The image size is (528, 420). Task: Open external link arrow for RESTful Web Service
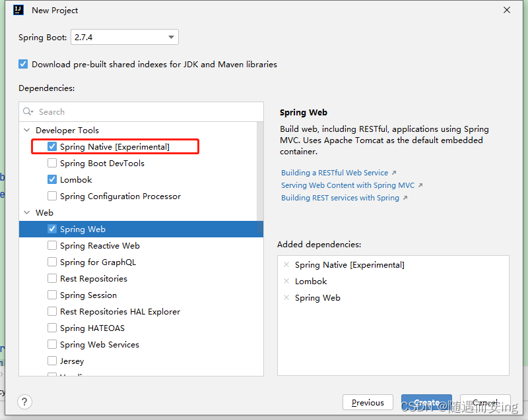click(394, 173)
